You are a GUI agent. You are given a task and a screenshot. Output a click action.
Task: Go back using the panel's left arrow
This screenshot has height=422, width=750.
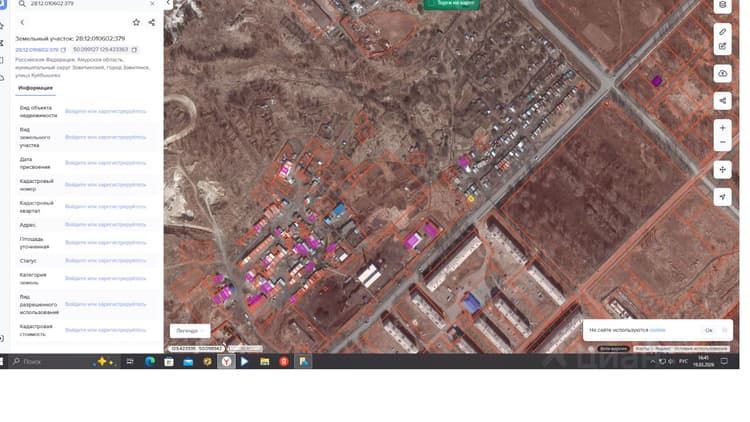pos(22,22)
